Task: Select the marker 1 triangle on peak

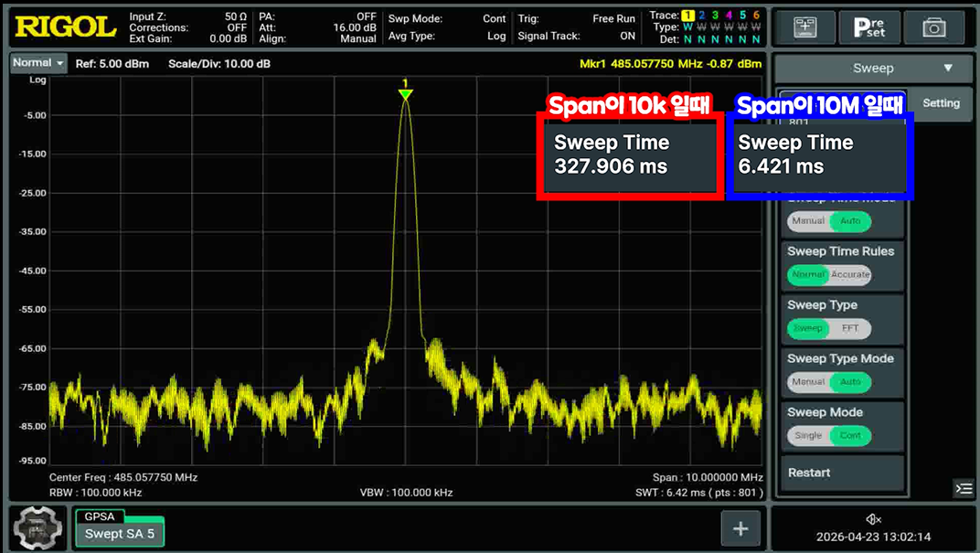Action: [x=406, y=94]
